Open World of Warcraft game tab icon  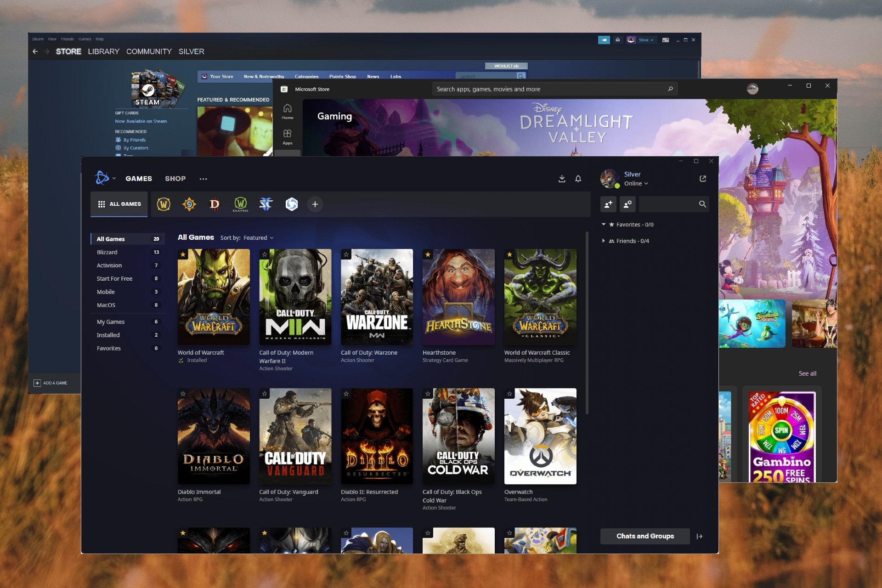(164, 204)
